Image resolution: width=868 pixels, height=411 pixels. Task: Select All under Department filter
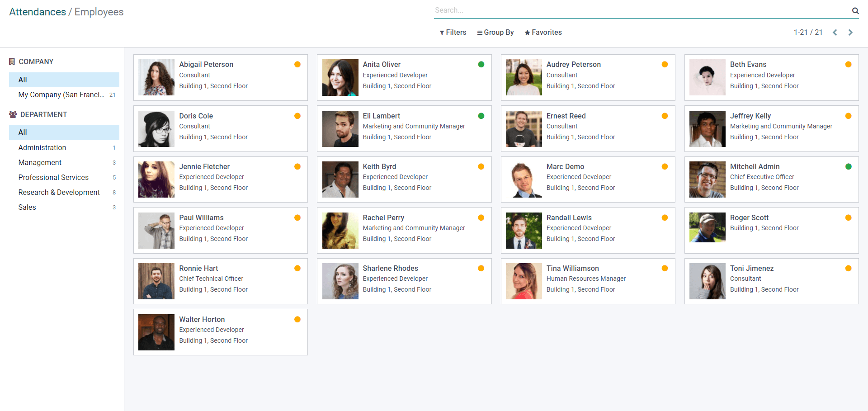point(64,132)
